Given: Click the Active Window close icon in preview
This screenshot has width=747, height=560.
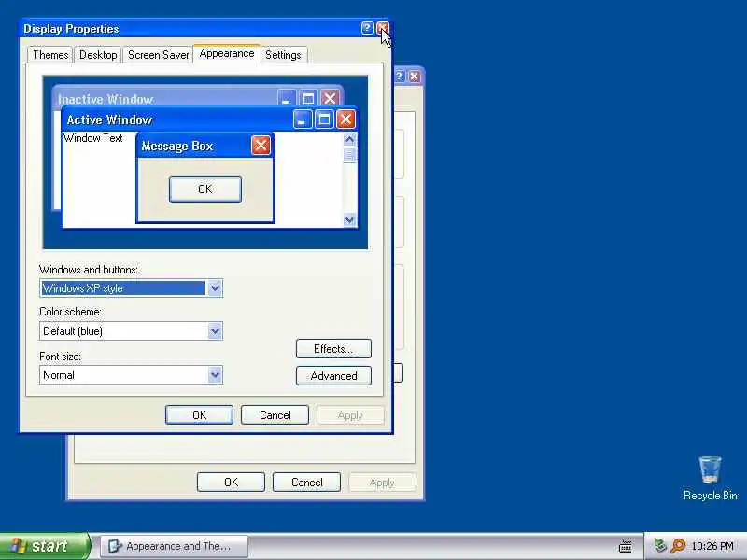Looking at the screenshot, I should (345, 119).
